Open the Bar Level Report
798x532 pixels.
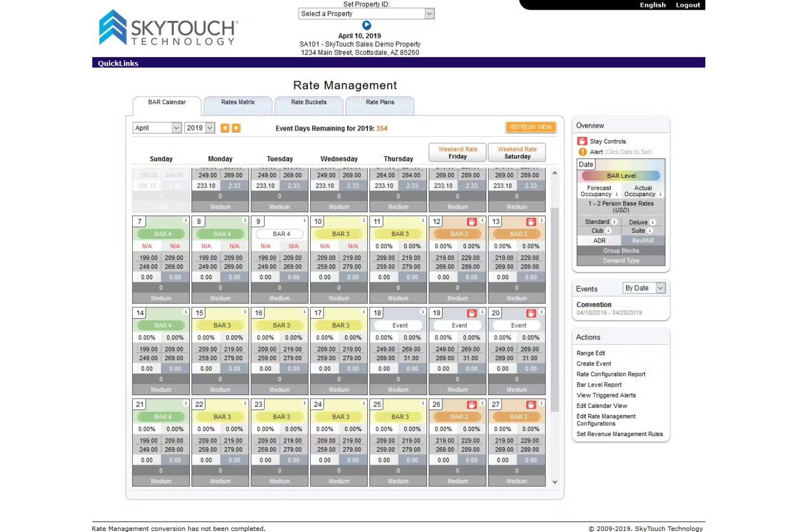pos(599,385)
